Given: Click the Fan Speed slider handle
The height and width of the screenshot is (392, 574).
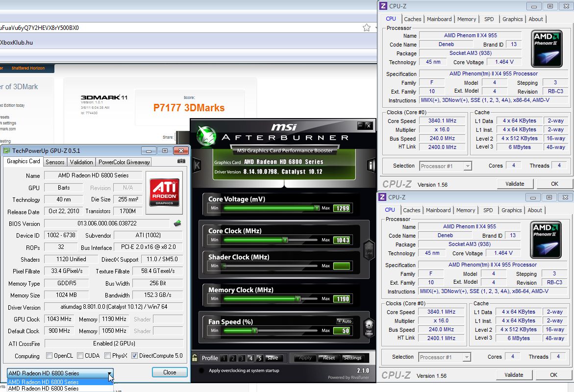Looking at the screenshot, I should click(x=254, y=331).
